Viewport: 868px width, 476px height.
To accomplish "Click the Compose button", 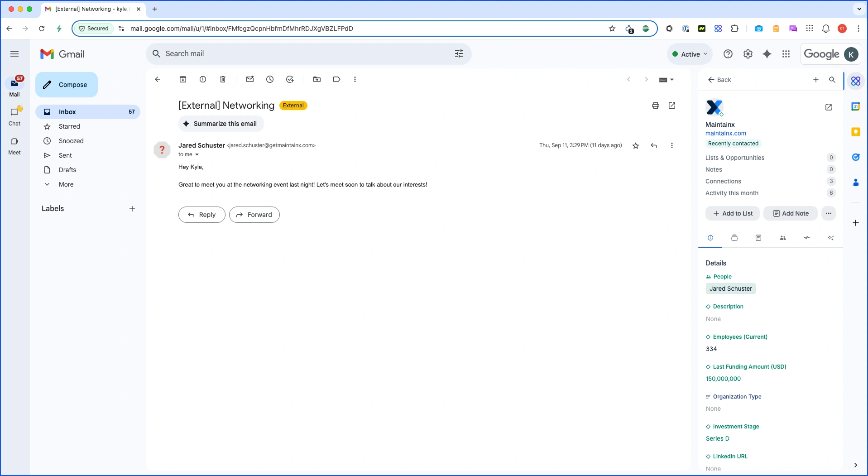I will [x=67, y=85].
